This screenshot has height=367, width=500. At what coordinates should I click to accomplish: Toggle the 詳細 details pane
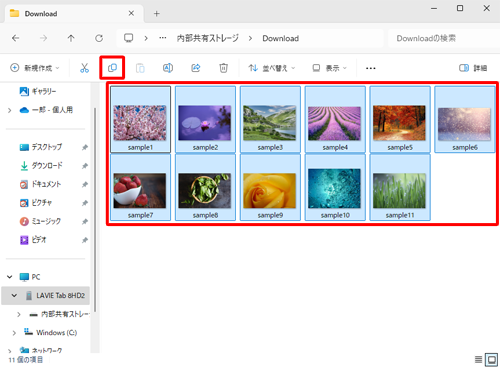point(473,68)
